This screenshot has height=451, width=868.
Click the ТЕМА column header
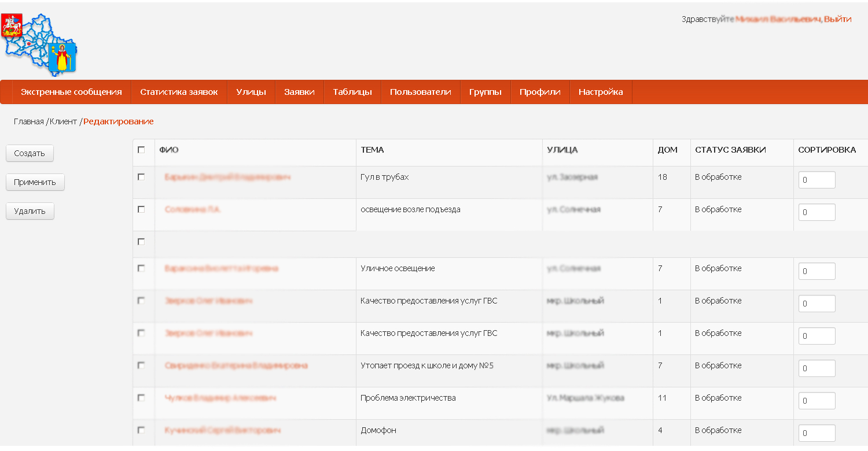(372, 150)
